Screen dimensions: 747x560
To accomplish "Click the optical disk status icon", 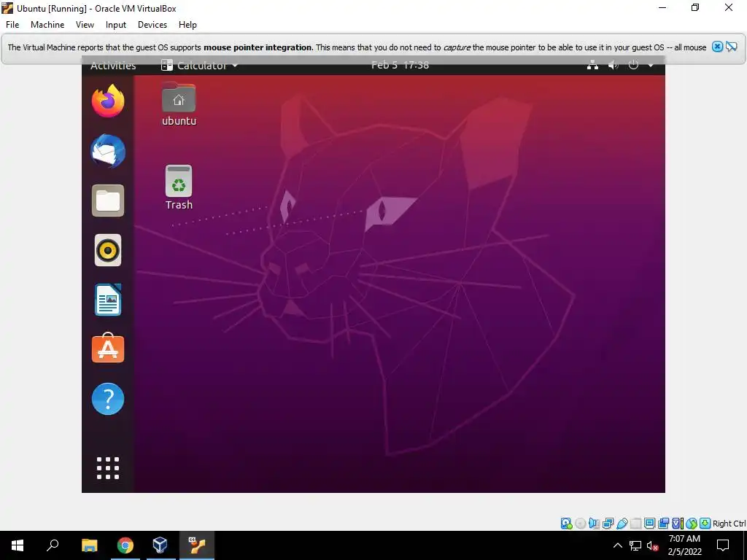I will pos(580,524).
